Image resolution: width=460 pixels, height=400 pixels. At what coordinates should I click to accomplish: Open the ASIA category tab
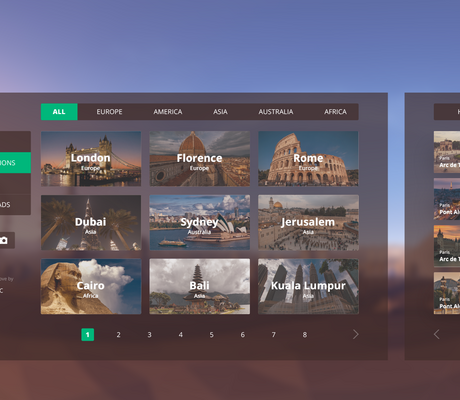pyautogui.click(x=220, y=112)
